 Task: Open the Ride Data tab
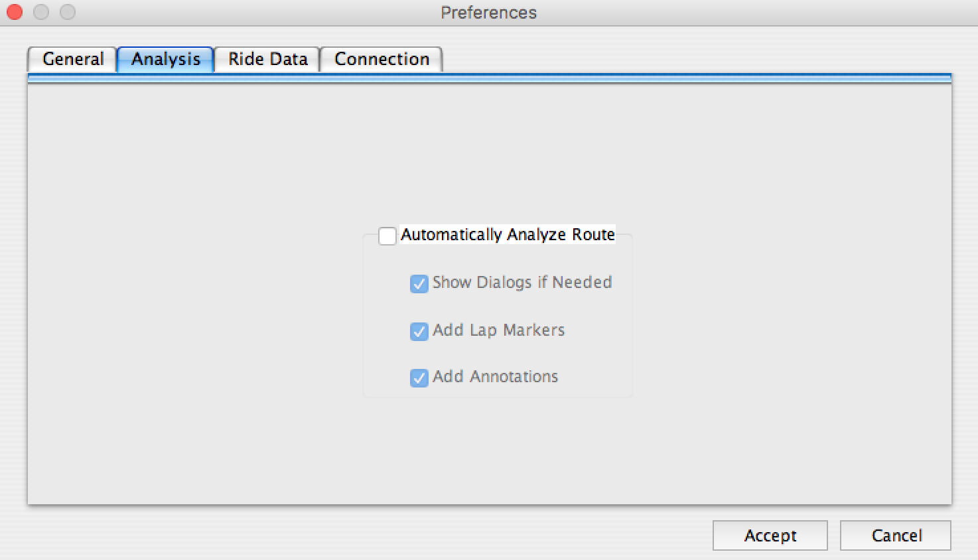point(267,59)
